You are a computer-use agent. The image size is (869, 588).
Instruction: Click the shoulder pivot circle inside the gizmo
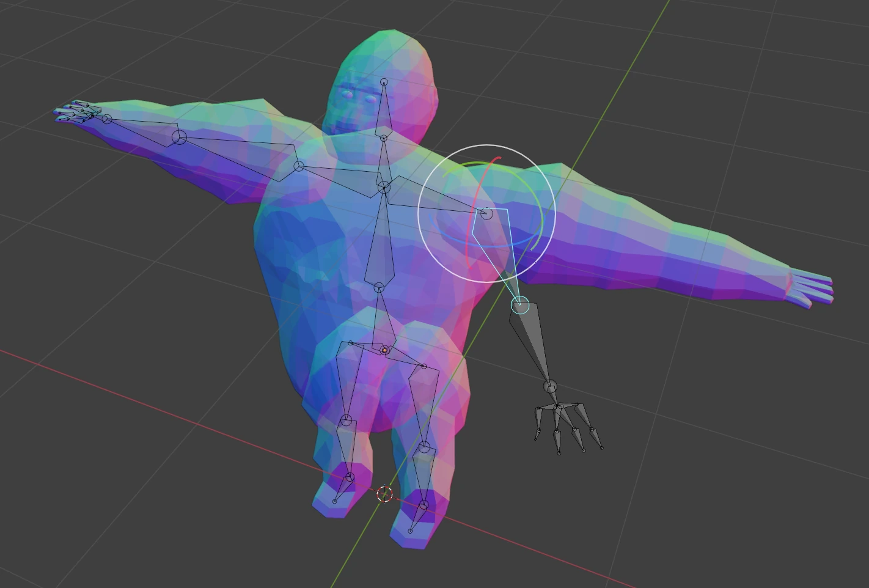(486, 214)
